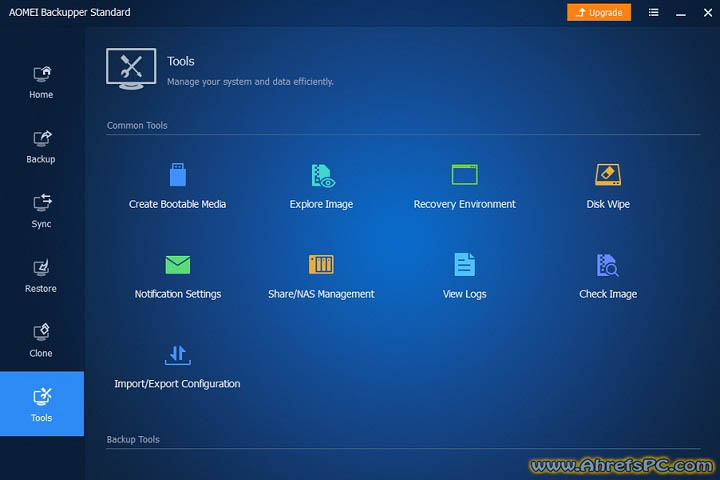The width and height of the screenshot is (720, 480).
Task: Go to the Backup sidebar section
Action: click(41, 147)
